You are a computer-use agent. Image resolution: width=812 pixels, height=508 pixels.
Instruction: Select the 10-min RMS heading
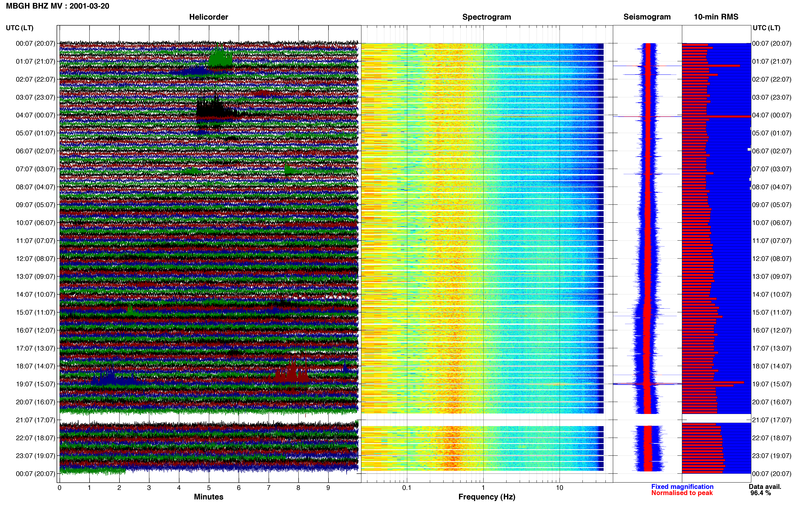pos(716,17)
